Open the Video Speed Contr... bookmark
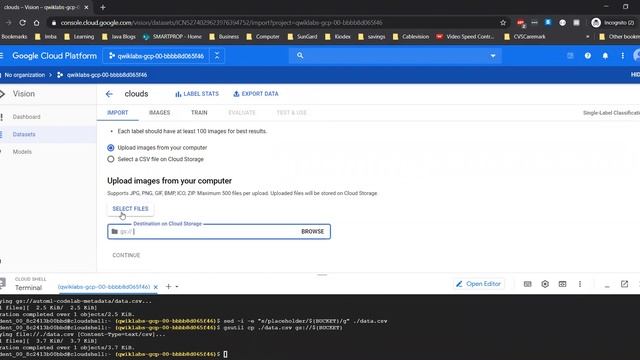Screen dimensions: 640x360 pyautogui.click(x=465, y=37)
